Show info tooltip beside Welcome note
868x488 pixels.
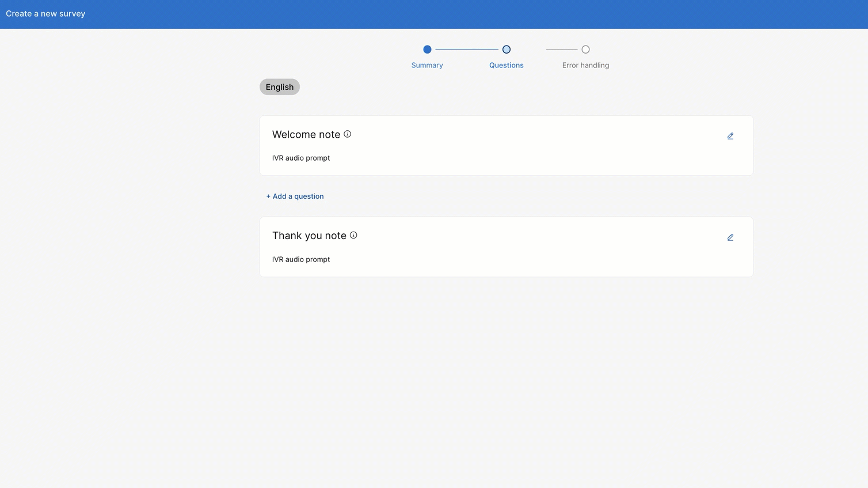coord(347,134)
